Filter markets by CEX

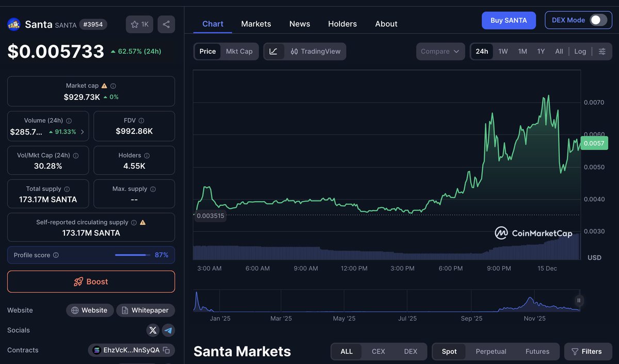(x=379, y=352)
